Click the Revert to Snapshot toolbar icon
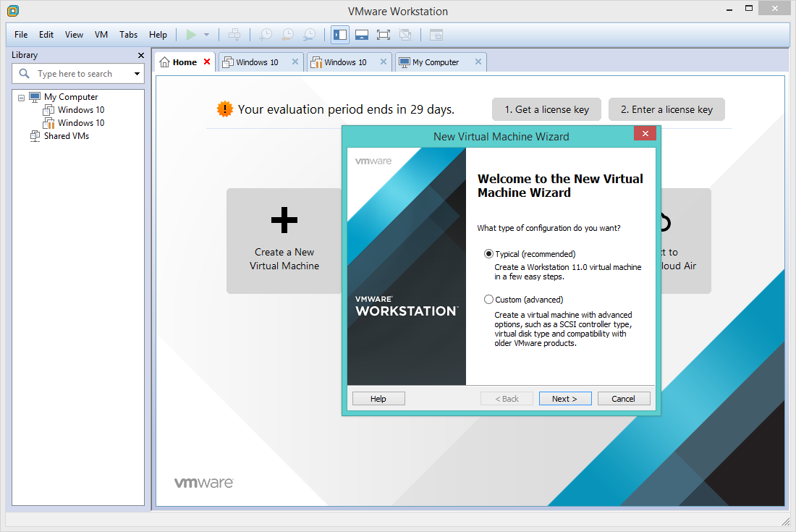Image resolution: width=796 pixels, height=532 pixels. click(287, 35)
